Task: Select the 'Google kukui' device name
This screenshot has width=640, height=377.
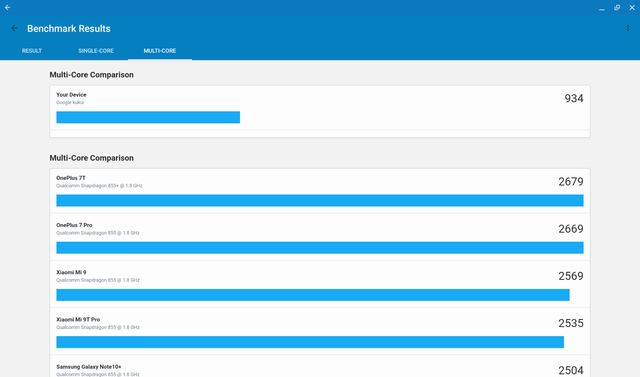Action: click(70, 102)
